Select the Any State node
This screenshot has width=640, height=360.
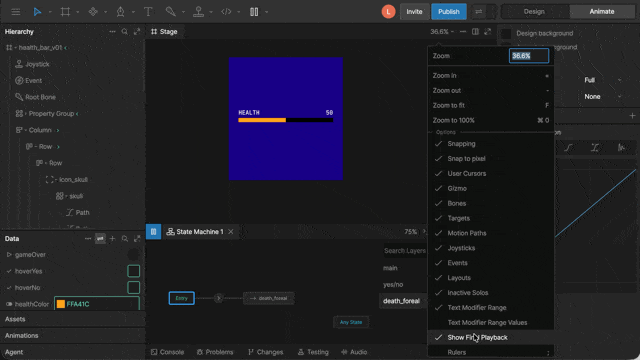coord(351,322)
